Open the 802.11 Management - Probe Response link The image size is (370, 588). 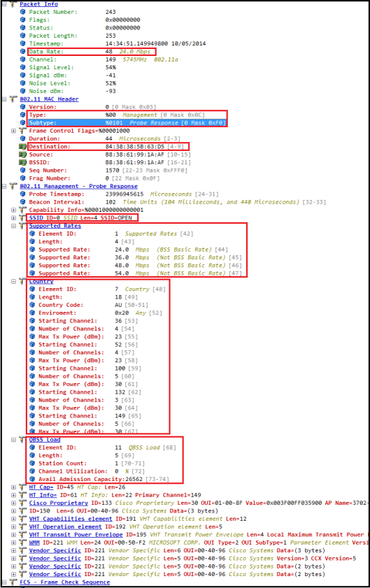click(78, 187)
